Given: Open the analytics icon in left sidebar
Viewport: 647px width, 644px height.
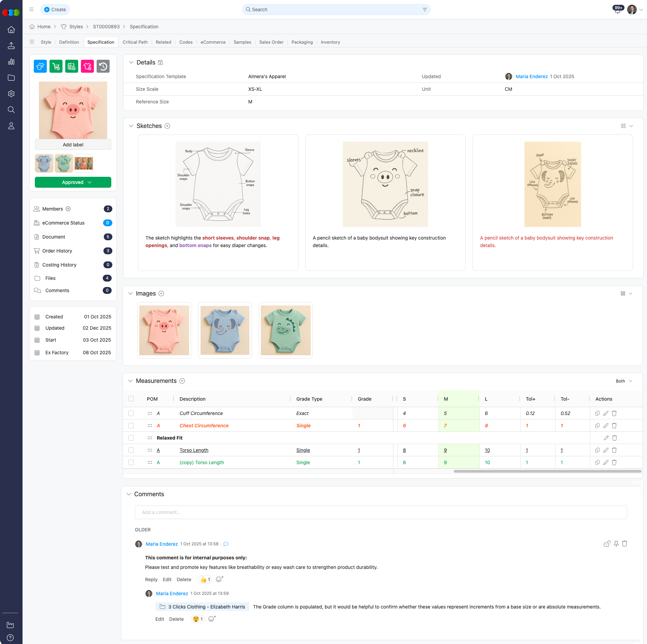Looking at the screenshot, I should (12, 62).
